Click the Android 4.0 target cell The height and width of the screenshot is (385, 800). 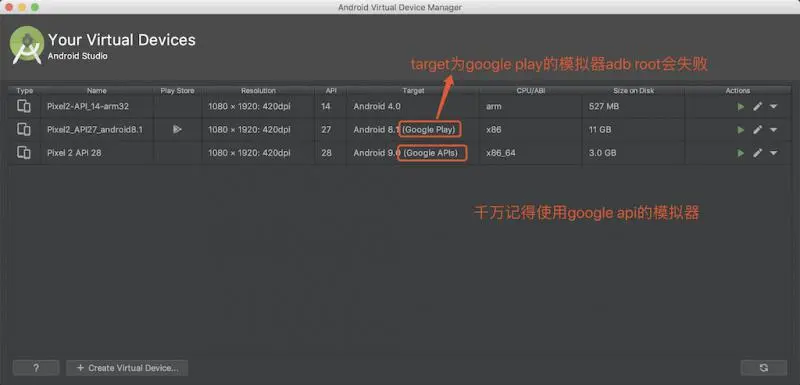413,107
